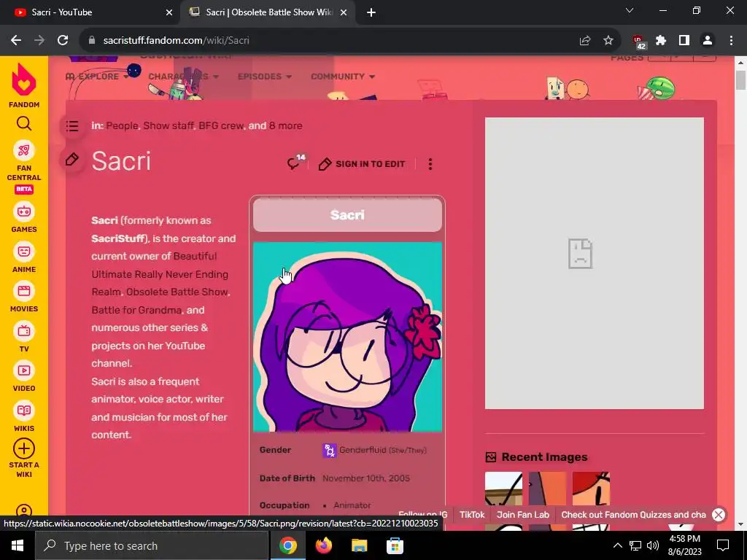747x560 pixels.
Task: Close the Sacri - YouTube tab
Action: coord(169,12)
